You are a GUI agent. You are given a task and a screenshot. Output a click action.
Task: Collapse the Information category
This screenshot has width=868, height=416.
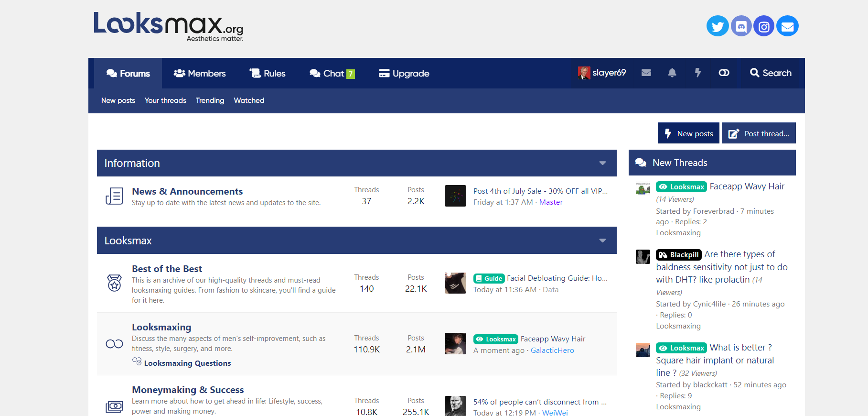click(602, 163)
